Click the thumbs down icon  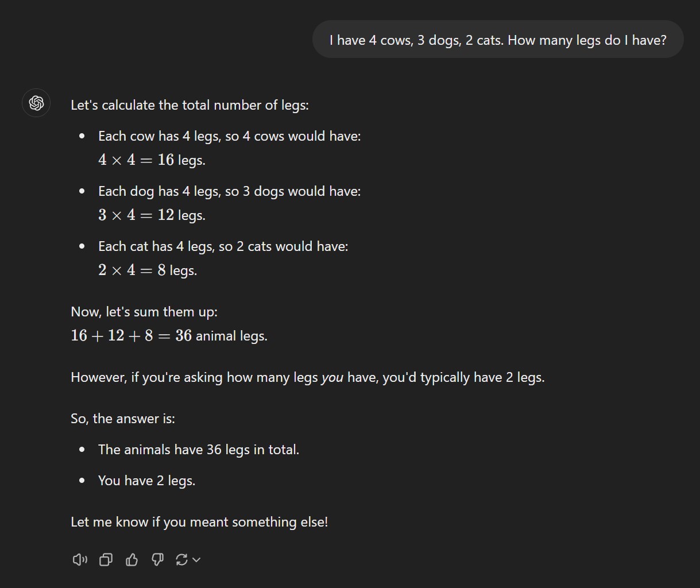157,559
